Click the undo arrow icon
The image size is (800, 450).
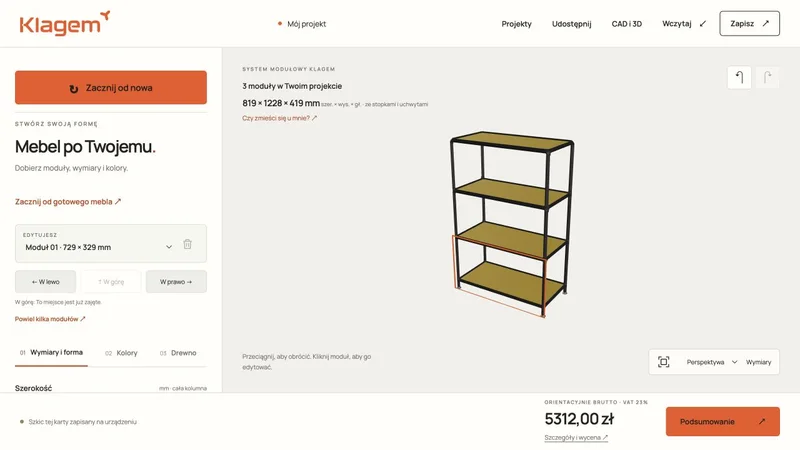[739, 78]
